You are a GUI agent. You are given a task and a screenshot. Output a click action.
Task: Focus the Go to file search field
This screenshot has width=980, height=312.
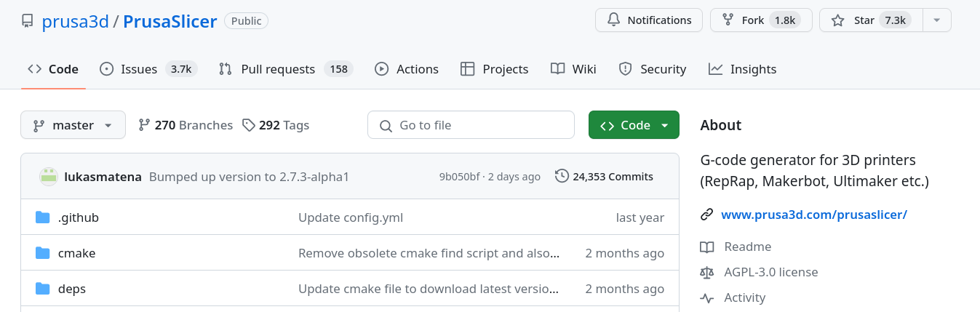click(471, 125)
